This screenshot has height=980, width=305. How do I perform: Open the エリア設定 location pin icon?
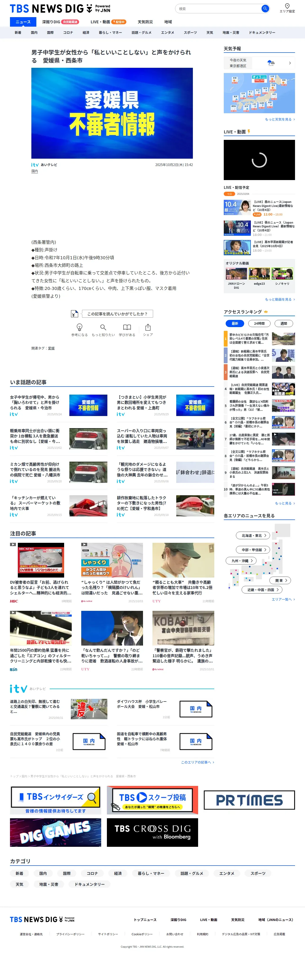tap(287, 6)
